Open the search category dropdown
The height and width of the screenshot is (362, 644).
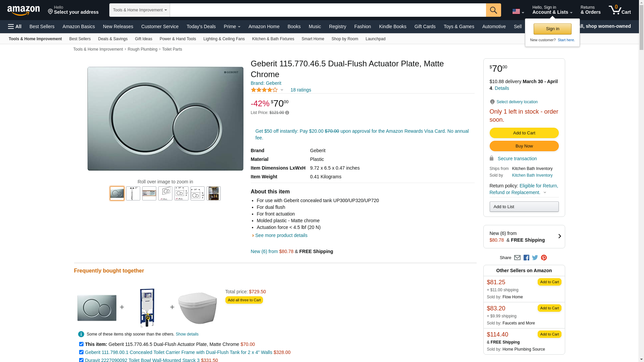coord(140,10)
